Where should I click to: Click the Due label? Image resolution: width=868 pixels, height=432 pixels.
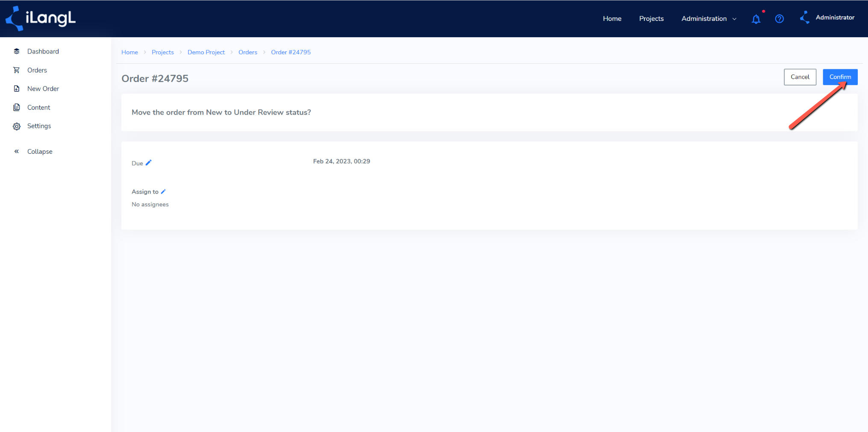click(137, 163)
